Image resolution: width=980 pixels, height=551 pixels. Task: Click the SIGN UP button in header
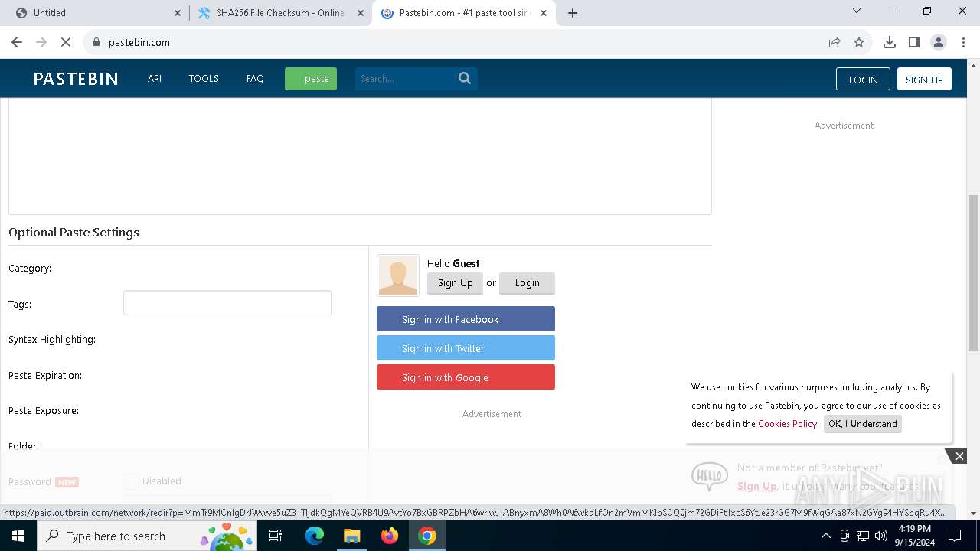pos(924,80)
